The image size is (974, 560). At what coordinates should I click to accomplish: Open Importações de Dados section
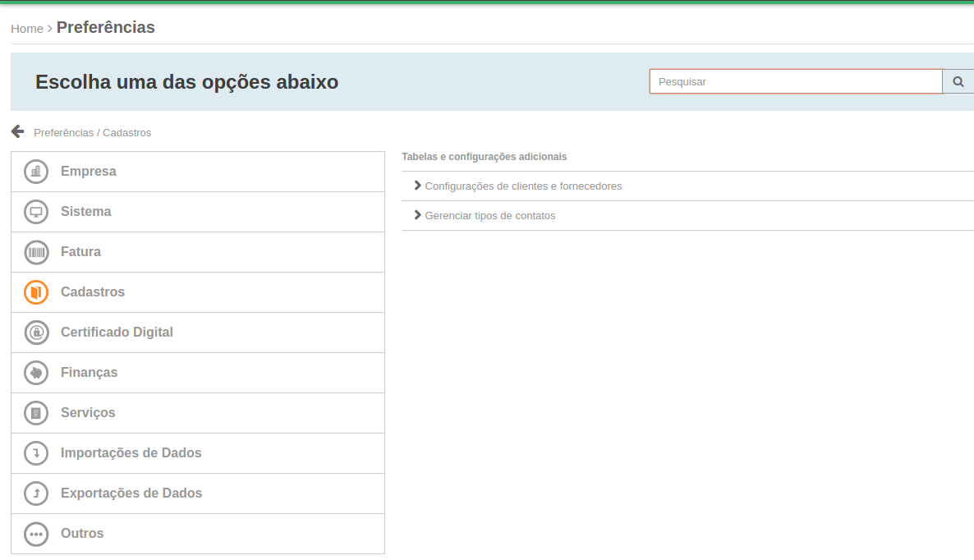(x=198, y=452)
